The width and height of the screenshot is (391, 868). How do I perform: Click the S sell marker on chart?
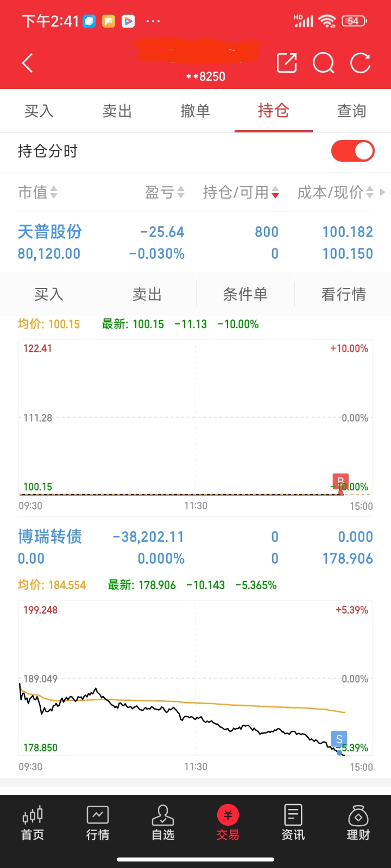(339, 739)
